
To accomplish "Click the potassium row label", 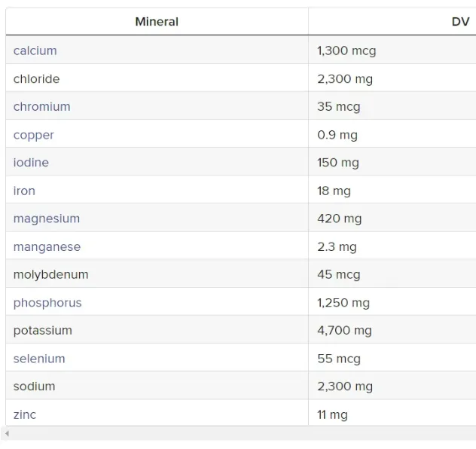I will pyautogui.click(x=42, y=330).
